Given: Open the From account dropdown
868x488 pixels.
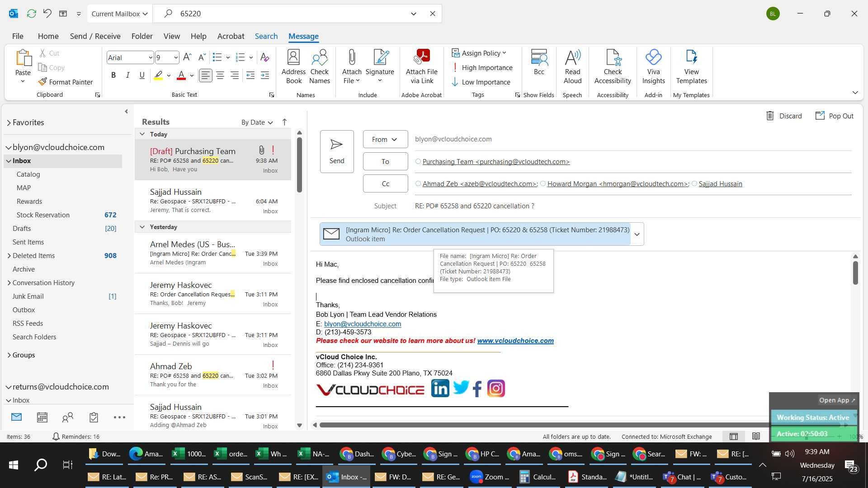Looking at the screenshot, I should coord(385,139).
